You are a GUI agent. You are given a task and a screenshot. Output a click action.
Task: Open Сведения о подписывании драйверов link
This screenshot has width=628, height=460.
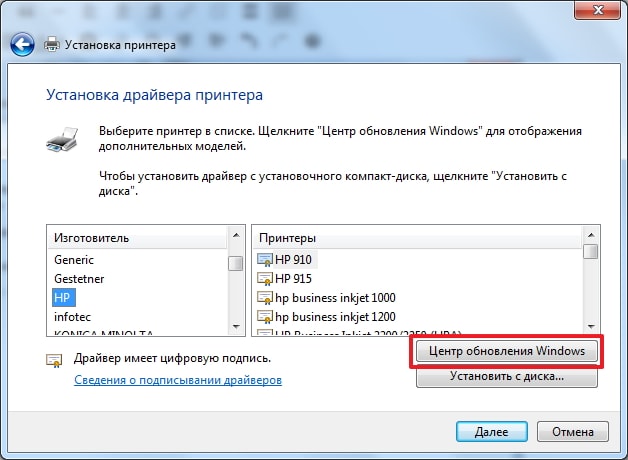[178, 380]
